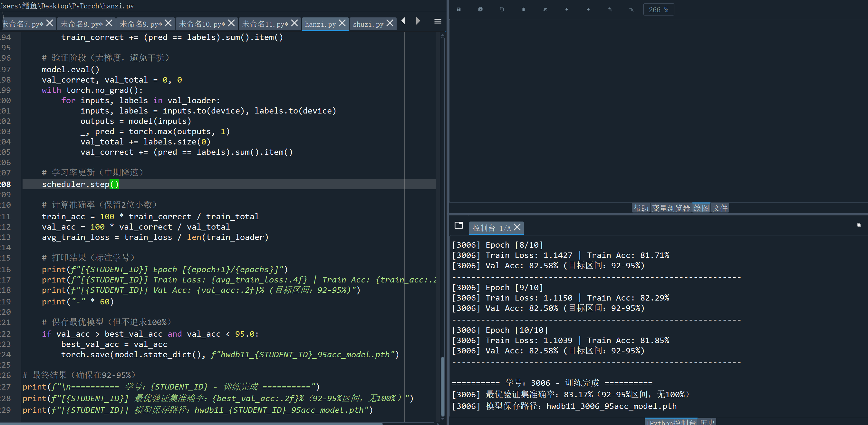Switch to the 文件 pane

click(x=720, y=208)
